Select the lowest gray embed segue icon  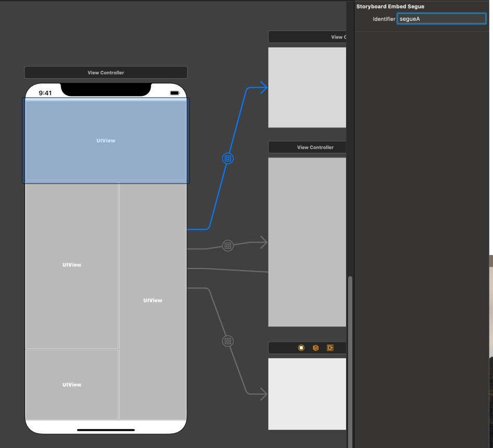click(x=228, y=341)
